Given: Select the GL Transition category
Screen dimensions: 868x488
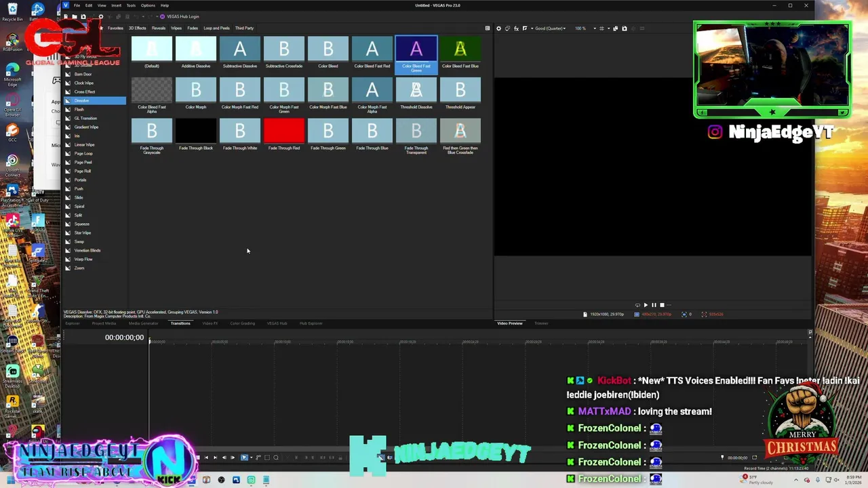Looking at the screenshot, I should 85,118.
